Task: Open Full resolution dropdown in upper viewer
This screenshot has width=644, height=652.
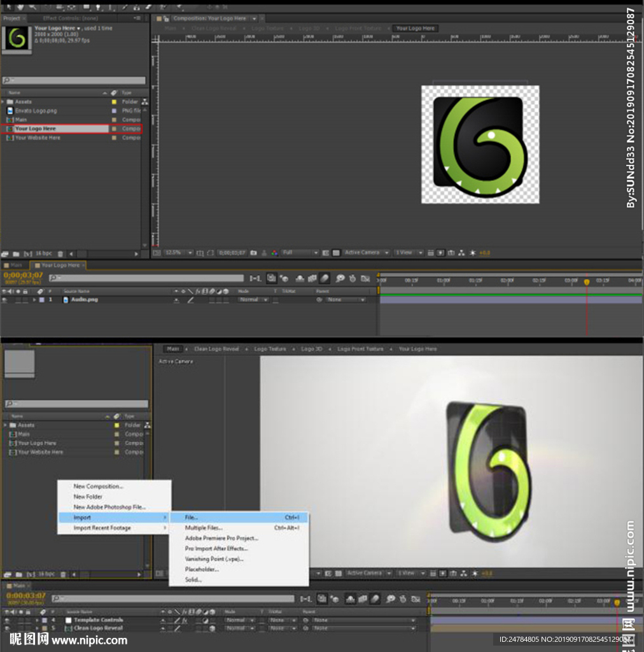Action: (300, 253)
